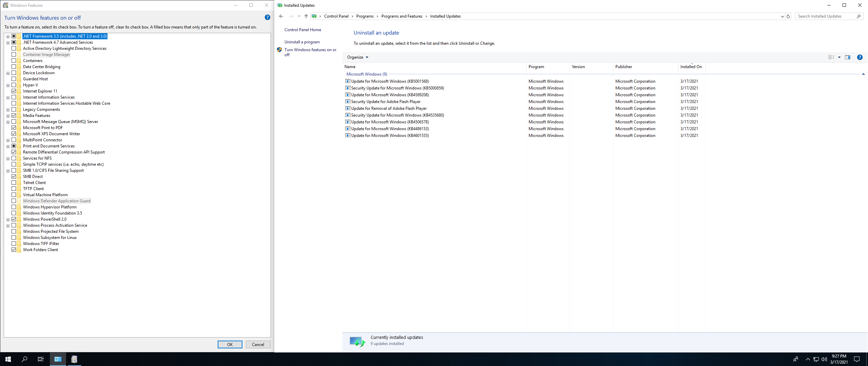Open the view options dropdown arrow

(x=840, y=57)
